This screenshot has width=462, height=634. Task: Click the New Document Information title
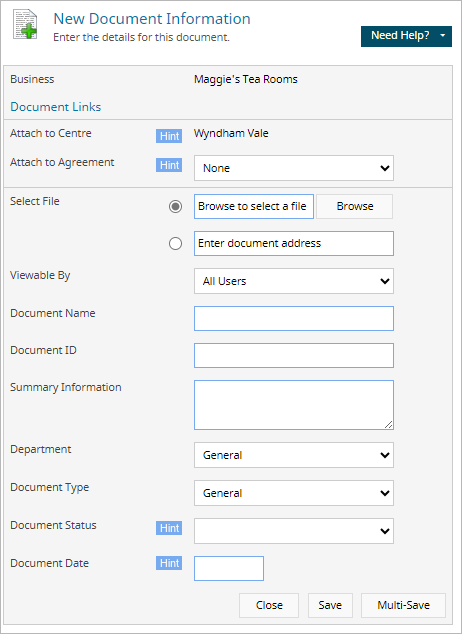point(152,19)
